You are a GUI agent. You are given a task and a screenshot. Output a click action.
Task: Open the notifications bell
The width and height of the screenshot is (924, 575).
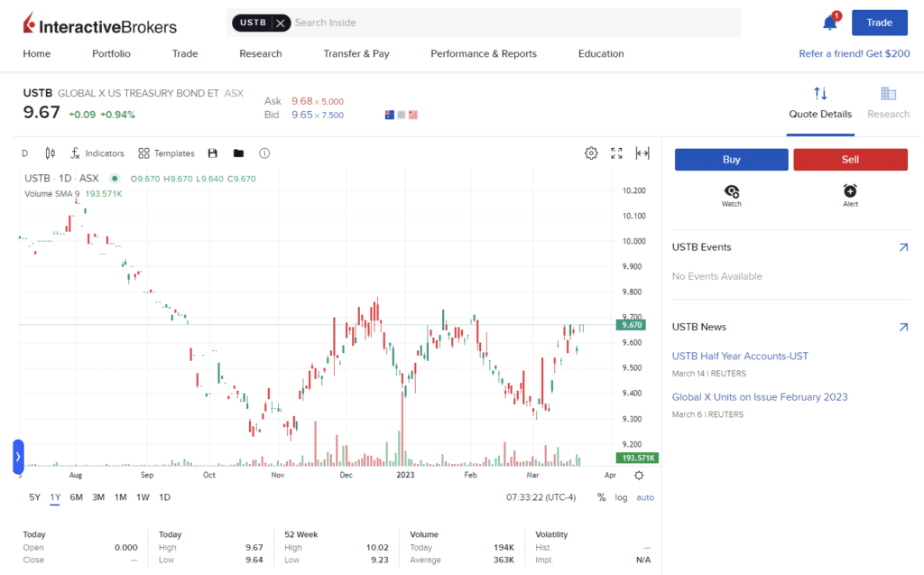coord(829,21)
